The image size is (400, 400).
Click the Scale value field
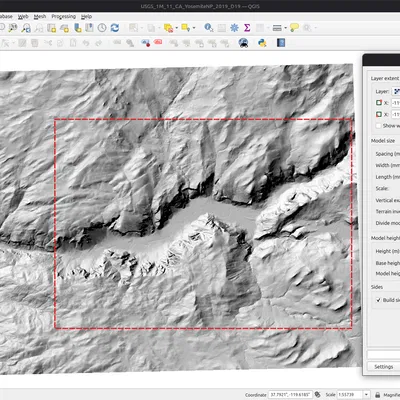coord(350,395)
